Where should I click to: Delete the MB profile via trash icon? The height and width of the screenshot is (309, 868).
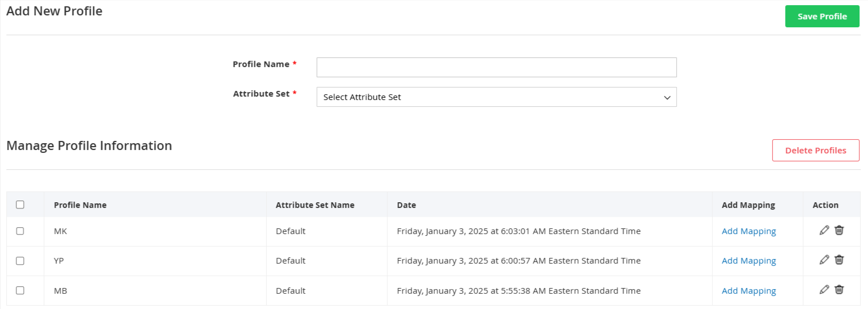point(839,290)
